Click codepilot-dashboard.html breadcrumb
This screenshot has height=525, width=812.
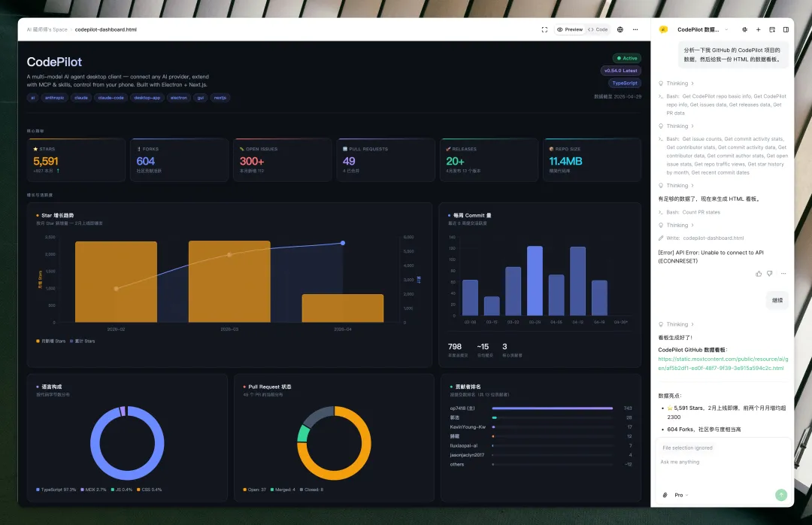pyautogui.click(x=106, y=29)
